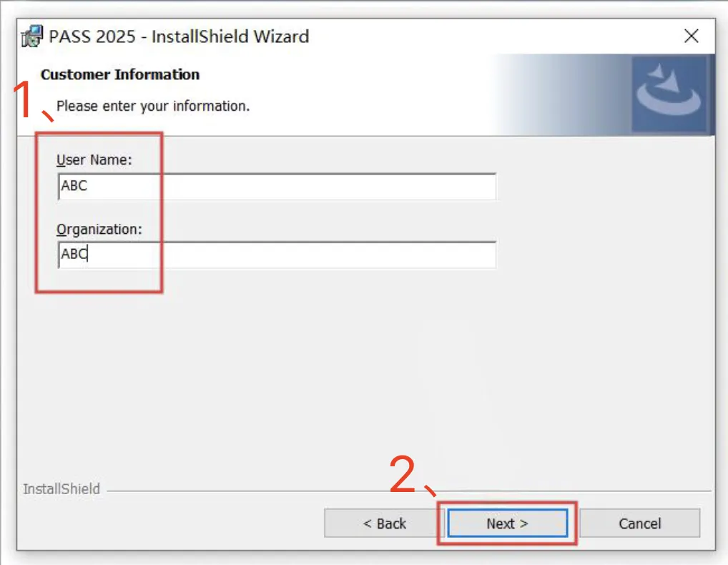Viewport: 728px width, 565px height.
Task: Click the installer icon in the title bar
Action: pyautogui.click(x=32, y=36)
